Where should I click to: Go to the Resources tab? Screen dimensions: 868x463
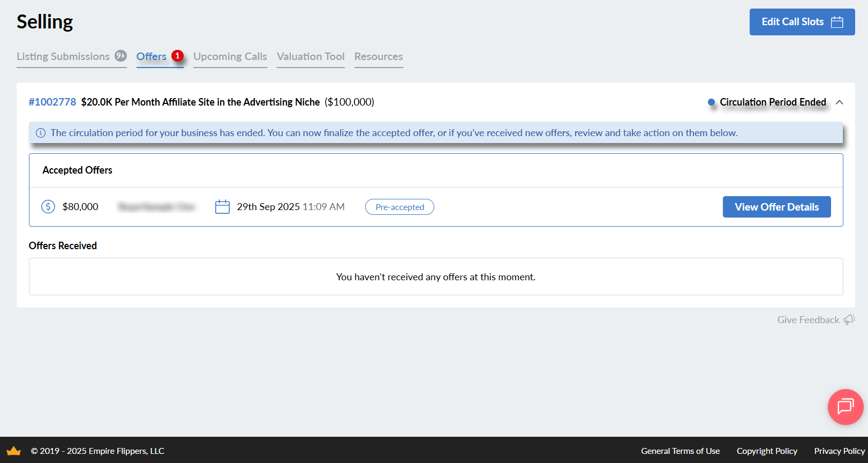379,56
